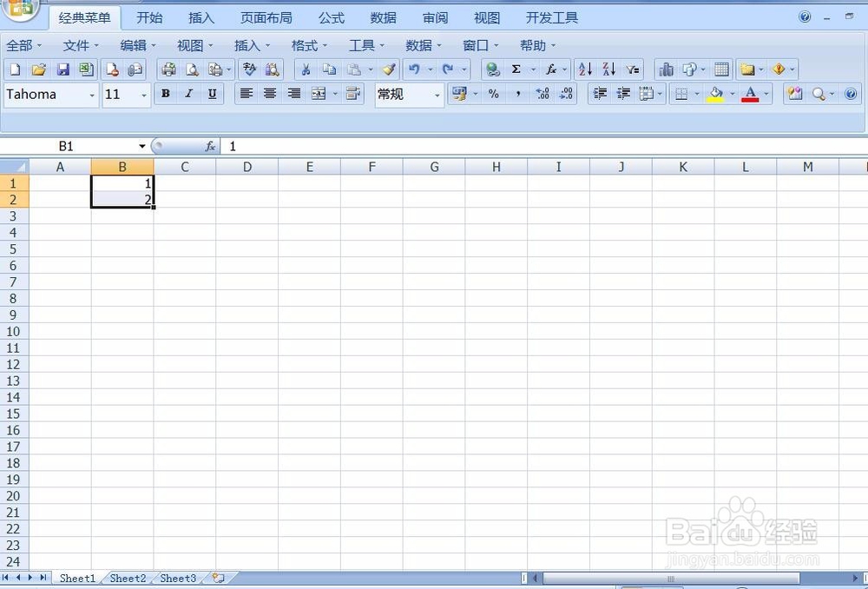Insert a chart with bar chart icon
Image resolution: width=868 pixels, height=589 pixels.
point(667,69)
